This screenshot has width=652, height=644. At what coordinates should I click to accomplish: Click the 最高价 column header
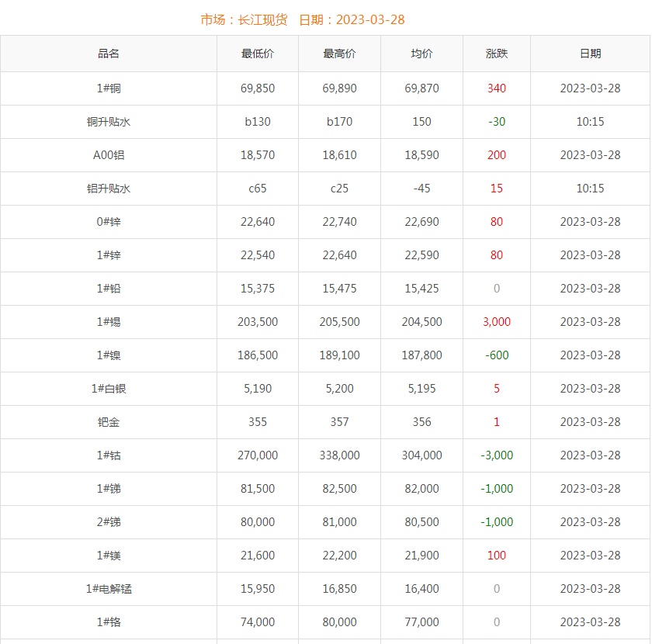pyautogui.click(x=339, y=54)
